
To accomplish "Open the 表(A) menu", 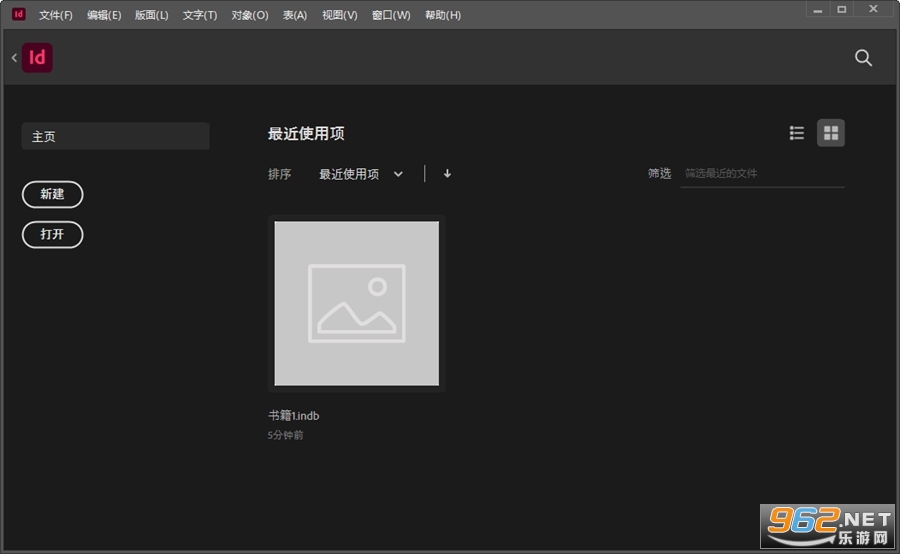I will [294, 15].
